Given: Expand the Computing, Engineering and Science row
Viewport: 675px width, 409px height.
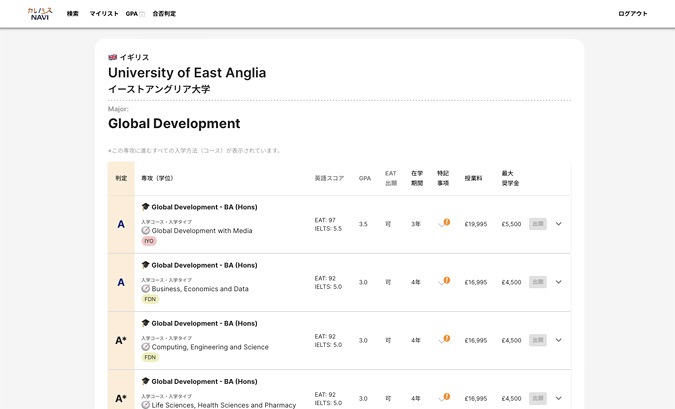Looking at the screenshot, I should click(558, 340).
